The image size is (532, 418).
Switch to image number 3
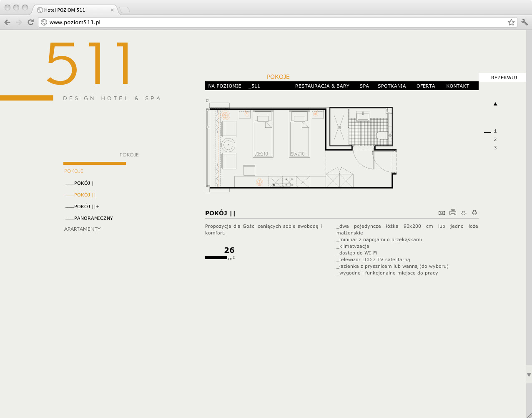495,148
